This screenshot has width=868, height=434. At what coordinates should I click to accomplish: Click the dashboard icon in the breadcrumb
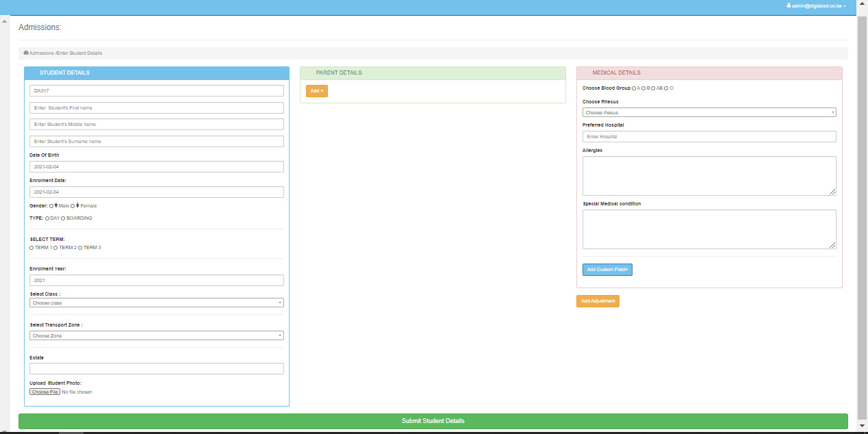[x=26, y=53]
